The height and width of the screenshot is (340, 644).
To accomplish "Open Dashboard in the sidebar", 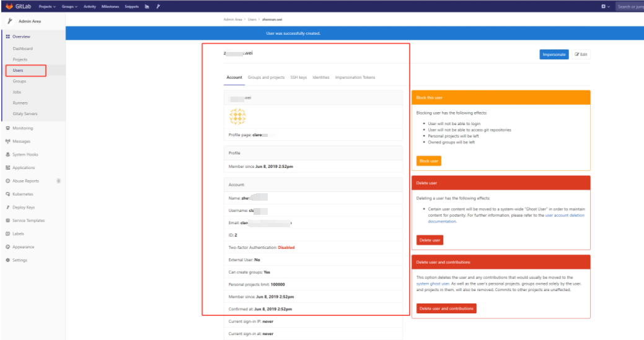I will tap(22, 48).
